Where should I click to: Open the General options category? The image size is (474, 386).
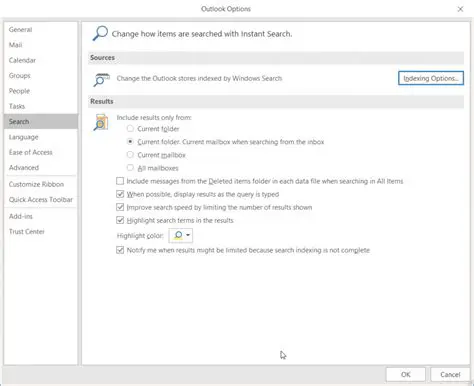point(41,30)
